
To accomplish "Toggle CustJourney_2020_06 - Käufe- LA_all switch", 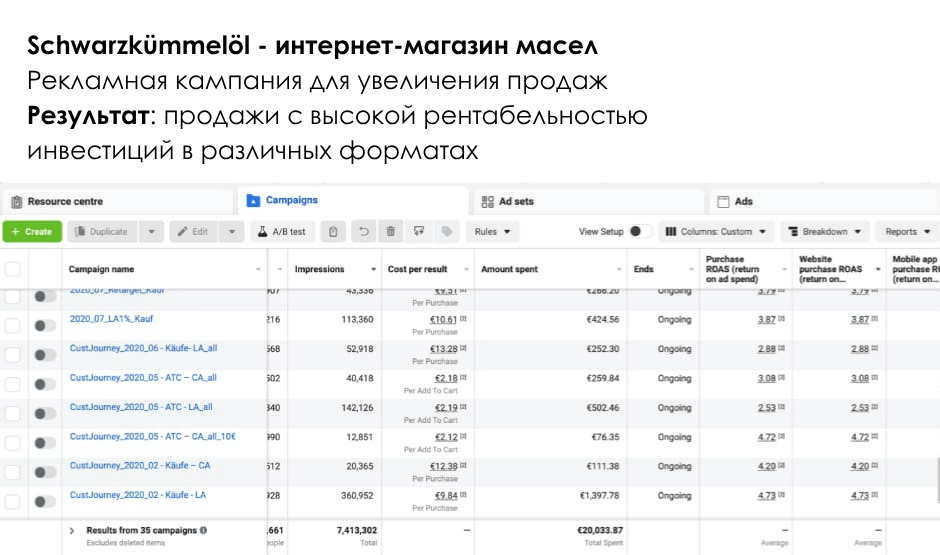I will click(44, 355).
